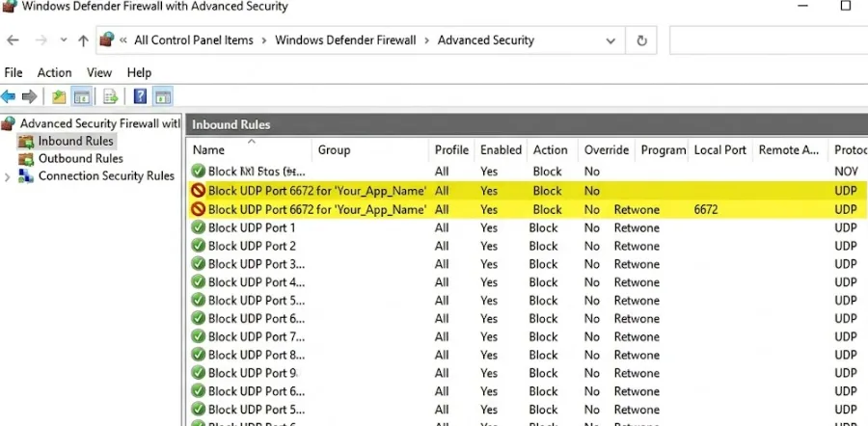Select the Advanced Security Firewall root node
868x426 pixels.
coord(100,123)
